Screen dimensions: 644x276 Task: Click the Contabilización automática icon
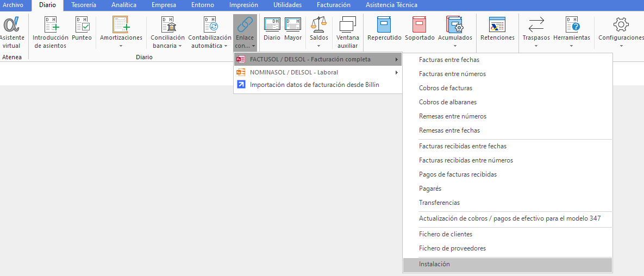(211, 24)
